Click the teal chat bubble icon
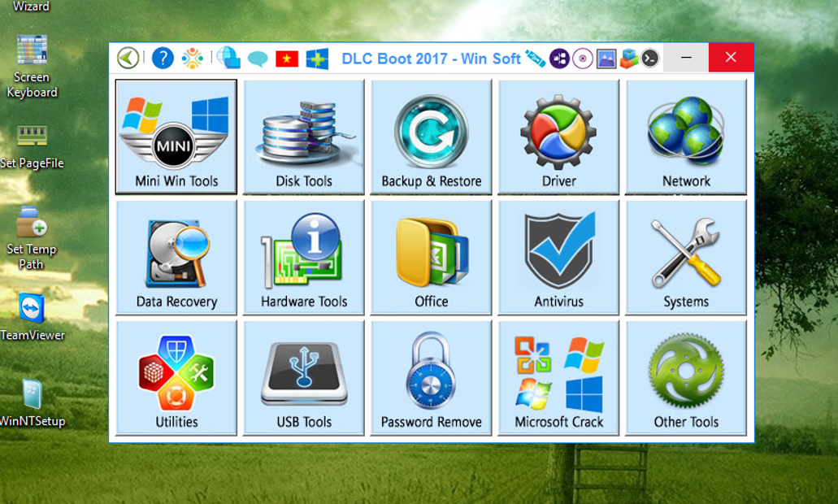 coord(258,59)
